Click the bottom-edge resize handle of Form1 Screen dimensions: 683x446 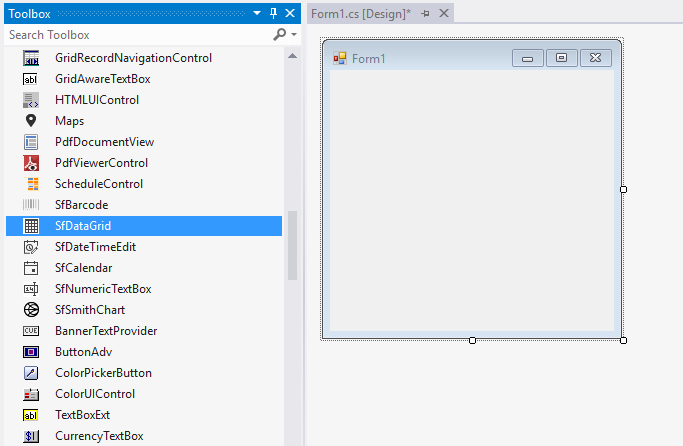click(472, 341)
